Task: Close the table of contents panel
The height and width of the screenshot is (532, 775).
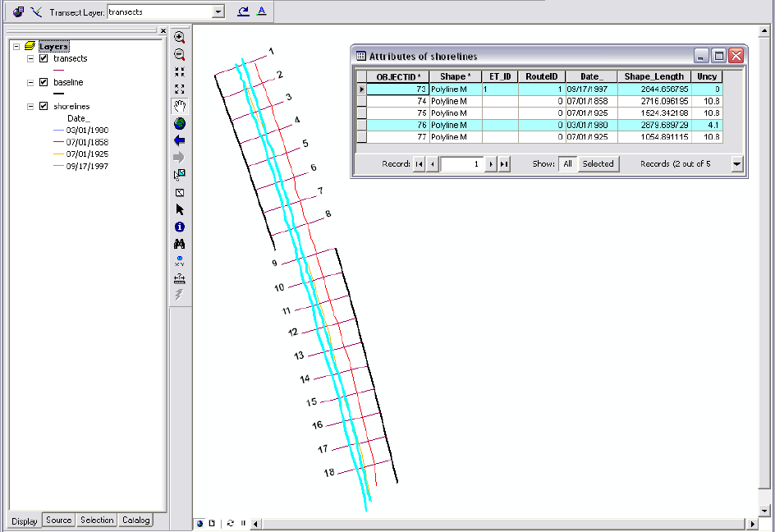Action: pos(163,30)
